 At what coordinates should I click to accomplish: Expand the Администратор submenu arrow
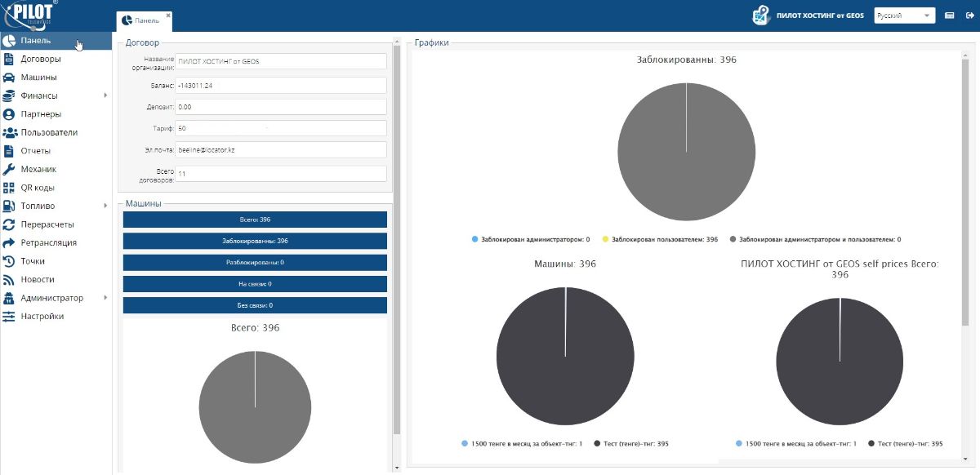coord(105,298)
